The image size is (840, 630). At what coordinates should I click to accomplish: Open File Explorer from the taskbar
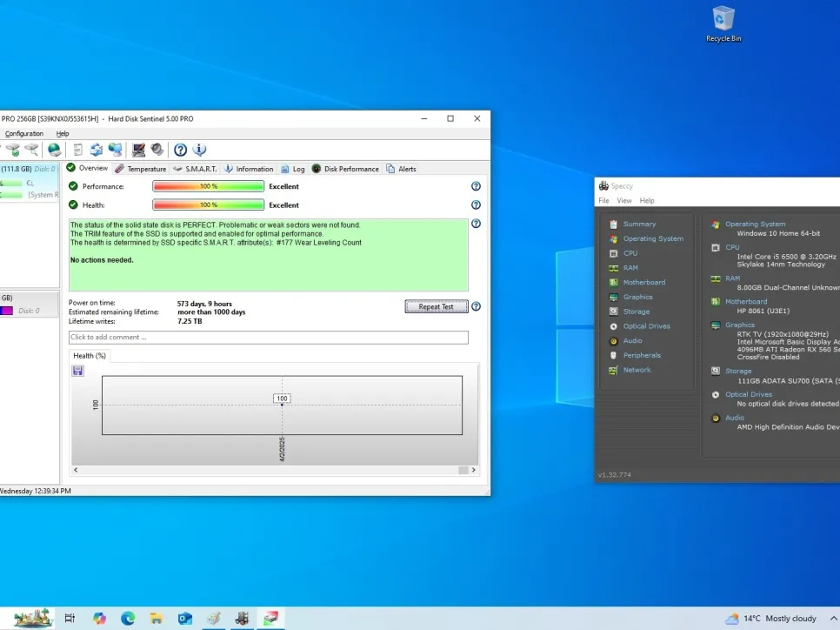click(x=156, y=618)
